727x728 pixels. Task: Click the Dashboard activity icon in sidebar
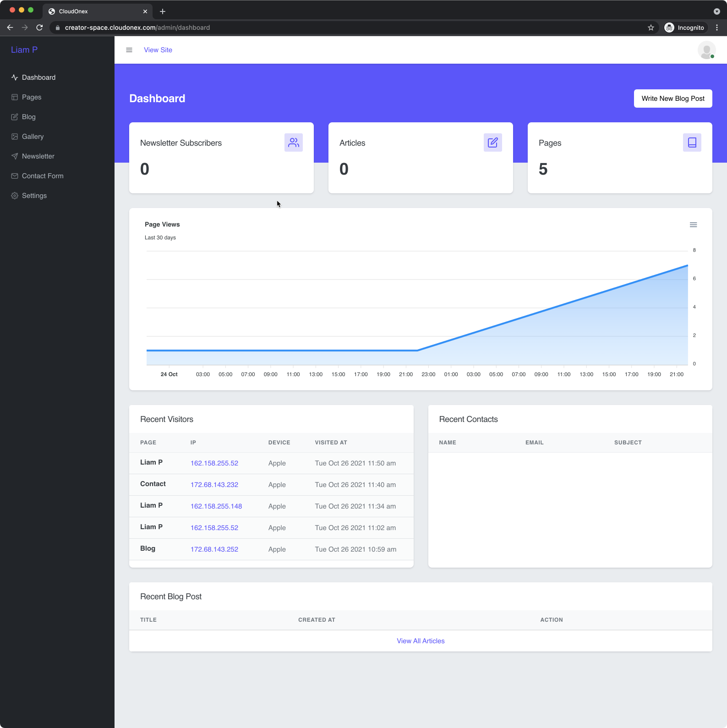click(x=15, y=77)
